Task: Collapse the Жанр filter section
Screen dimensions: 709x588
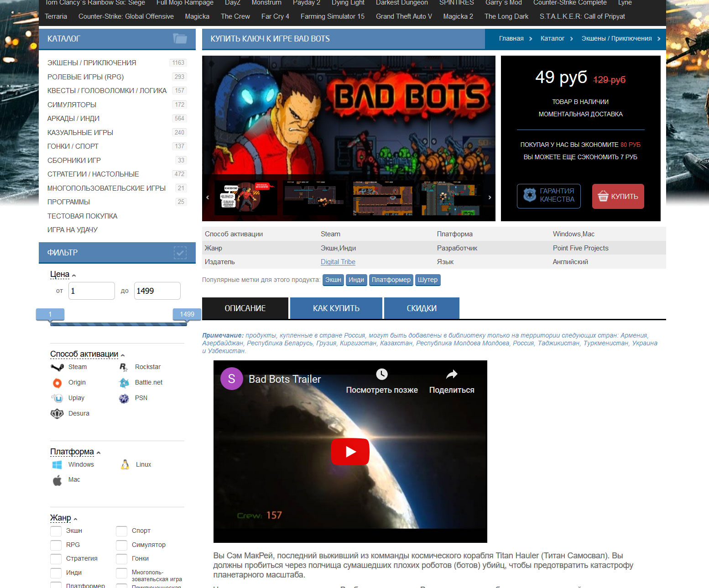Action: click(x=64, y=518)
